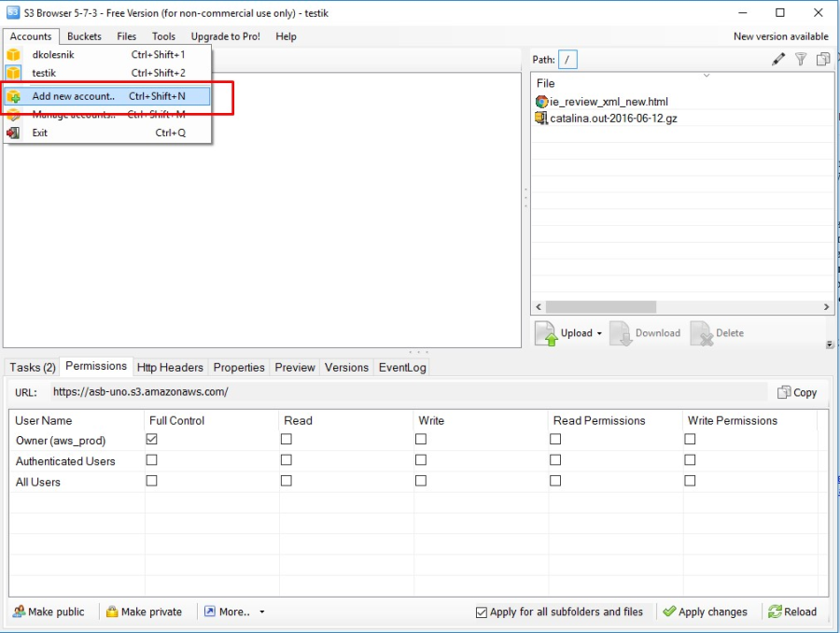
Task: Click the File column header
Action: pyautogui.click(x=546, y=84)
